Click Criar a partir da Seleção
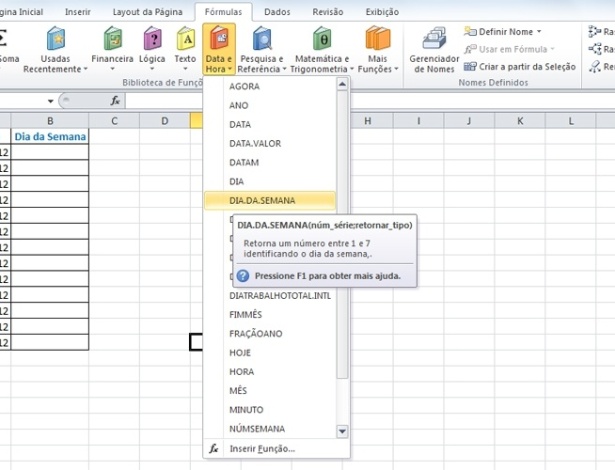 pyautogui.click(x=525, y=65)
